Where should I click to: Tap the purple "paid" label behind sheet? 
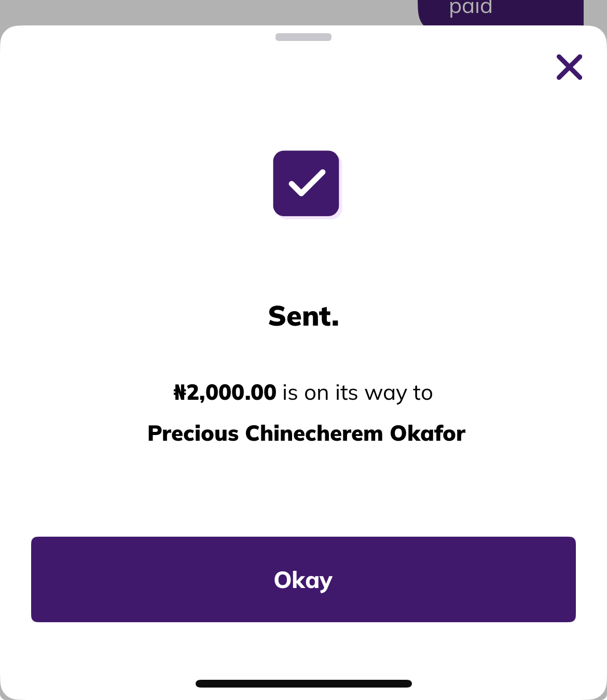[471, 8]
